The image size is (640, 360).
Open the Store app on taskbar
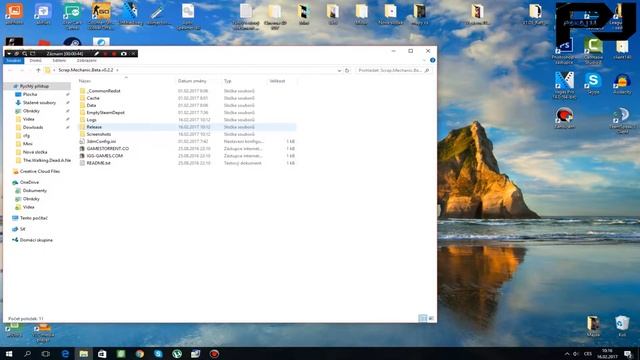102,353
